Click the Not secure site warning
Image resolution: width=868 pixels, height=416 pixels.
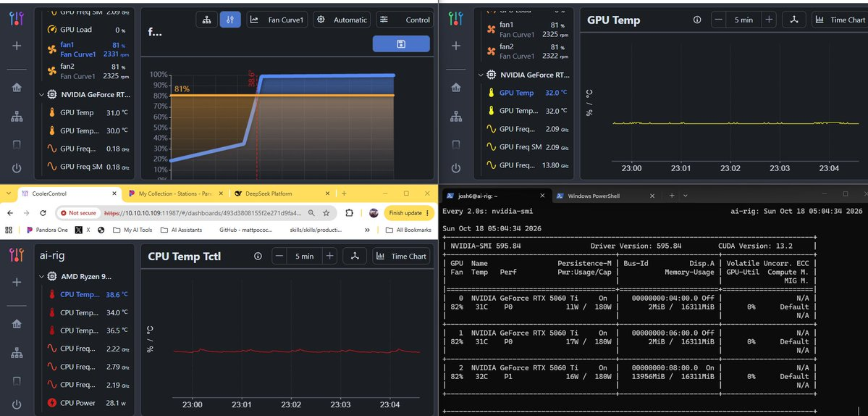pyautogui.click(x=79, y=212)
